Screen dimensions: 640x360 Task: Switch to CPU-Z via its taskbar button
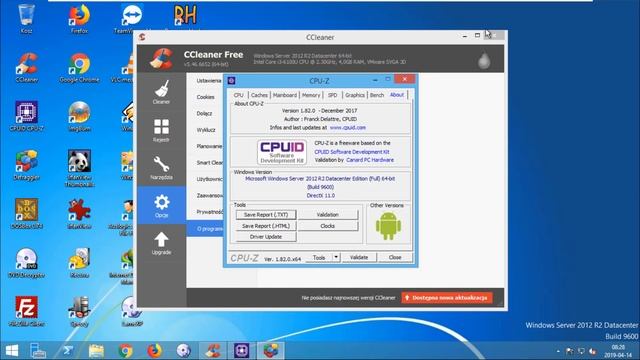click(x=242, y=351)
